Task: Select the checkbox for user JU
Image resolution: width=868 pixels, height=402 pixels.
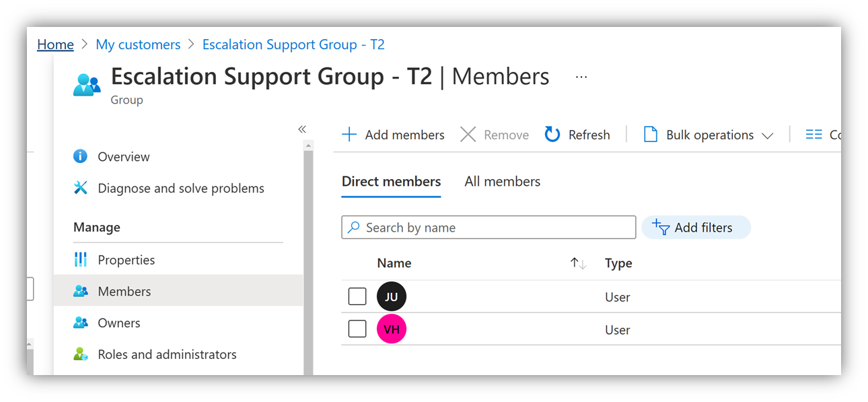Action: 357,296
